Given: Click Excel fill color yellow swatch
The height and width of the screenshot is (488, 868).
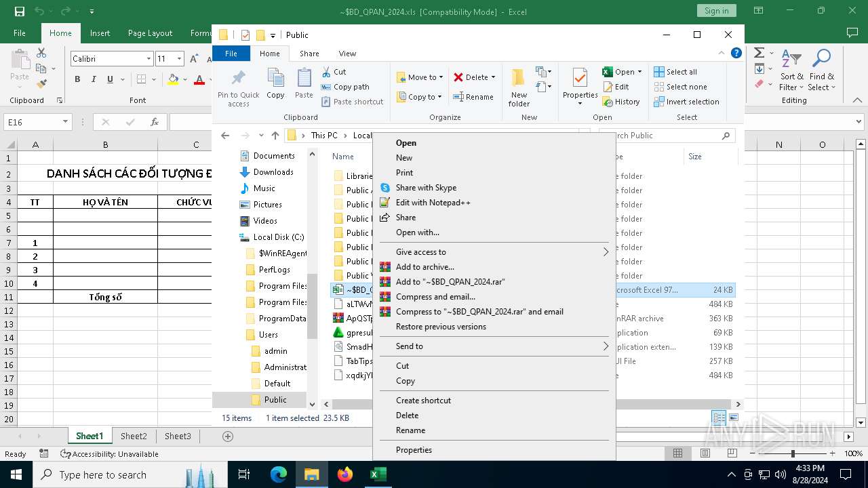Looking at the screenshot, I should [173, 80].
